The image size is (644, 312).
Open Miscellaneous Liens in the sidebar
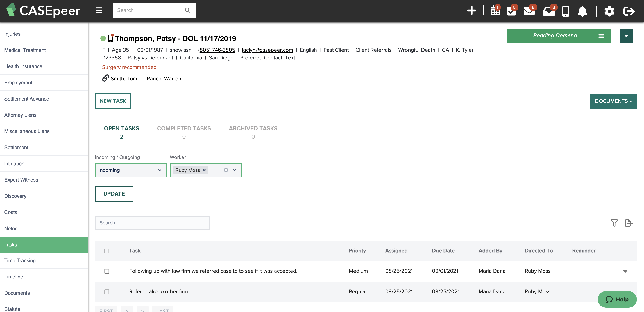[44, 131]
